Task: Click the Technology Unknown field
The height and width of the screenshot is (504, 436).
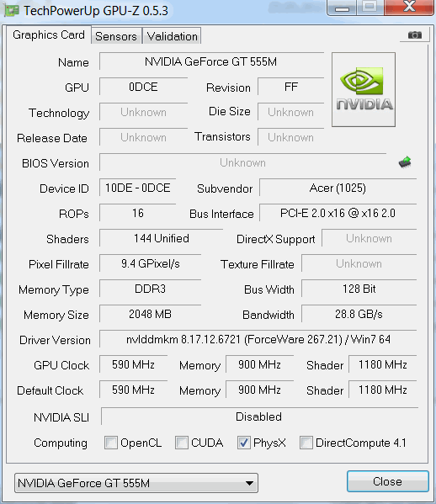Action: pyautogui.click(x=143, y=112)
